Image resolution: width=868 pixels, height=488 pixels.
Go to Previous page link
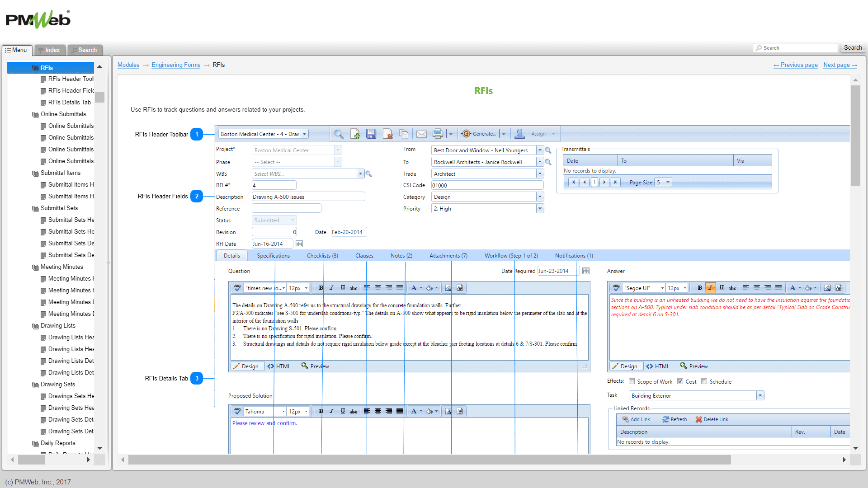[x=796, y=65]
